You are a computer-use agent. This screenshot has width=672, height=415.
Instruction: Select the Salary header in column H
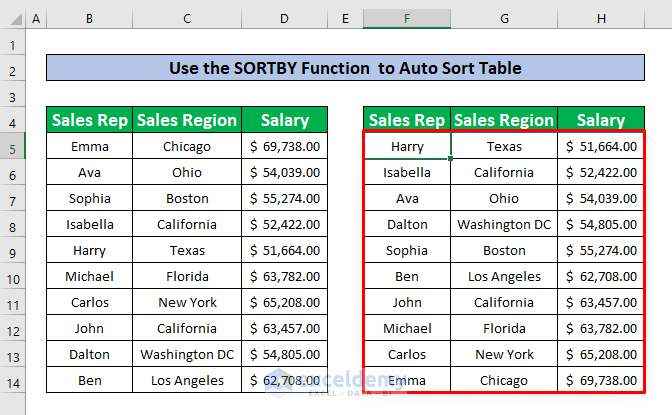(601, 121)
